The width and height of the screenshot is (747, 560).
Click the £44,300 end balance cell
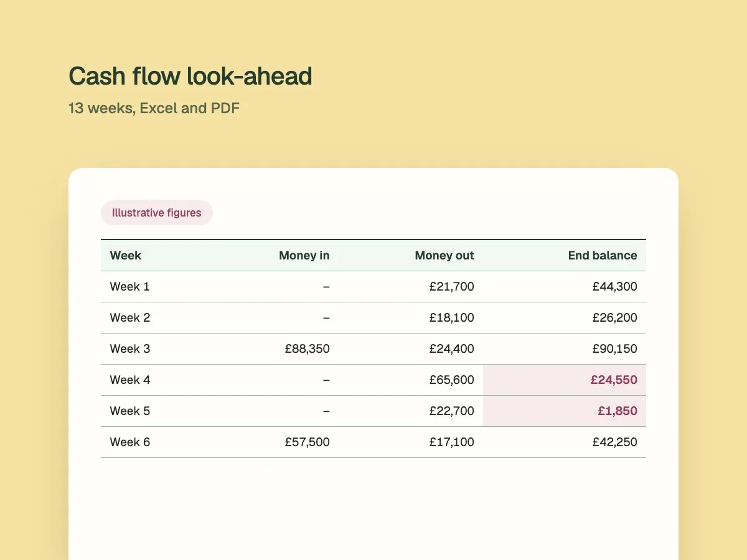(x=615, y=287)
